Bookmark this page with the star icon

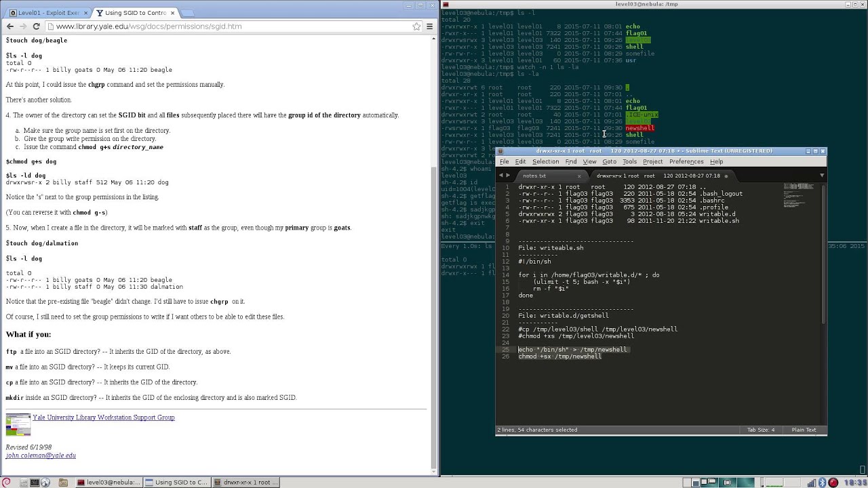(x=416, y=26)
